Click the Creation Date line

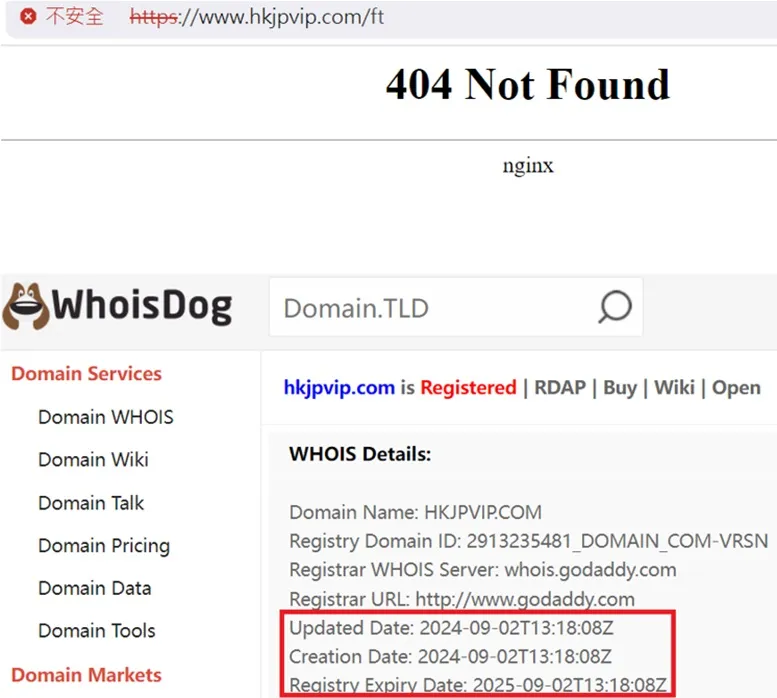coord(450,657)
